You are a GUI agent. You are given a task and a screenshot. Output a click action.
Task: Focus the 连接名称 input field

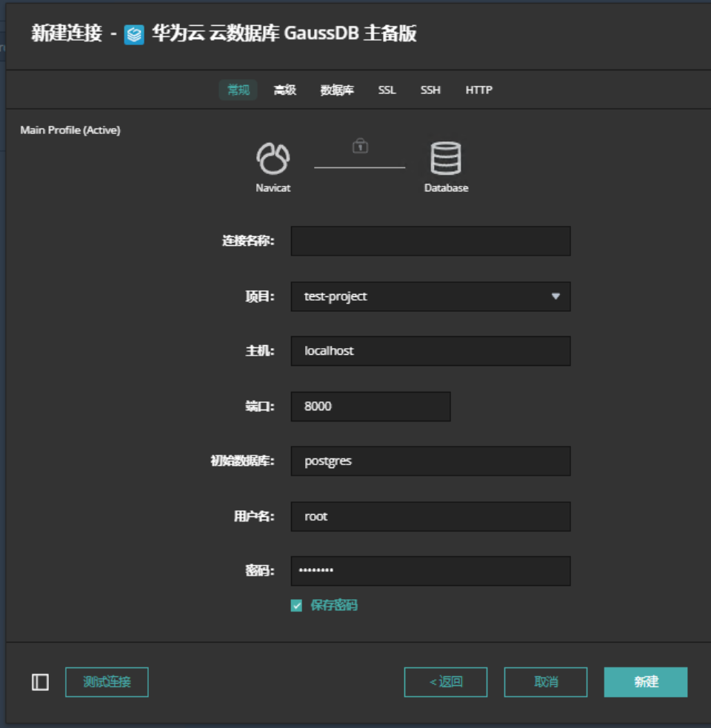[x=430, y=241]
